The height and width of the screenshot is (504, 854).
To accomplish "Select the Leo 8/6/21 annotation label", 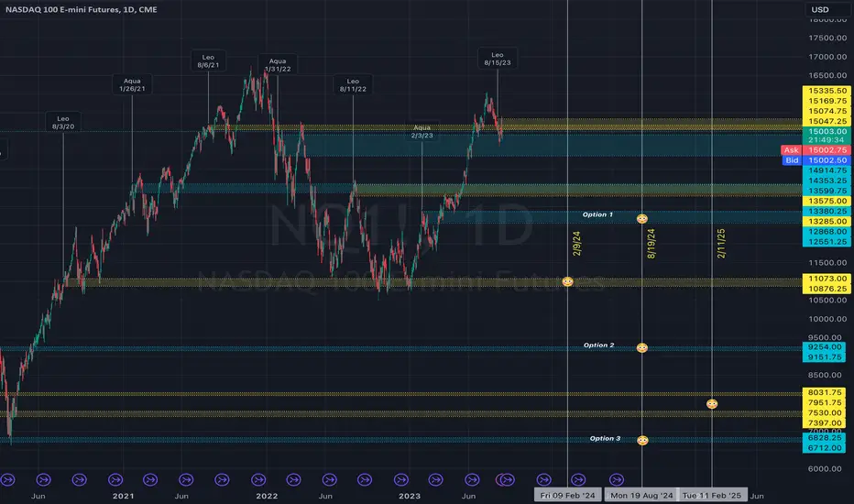I will [208, 61].
